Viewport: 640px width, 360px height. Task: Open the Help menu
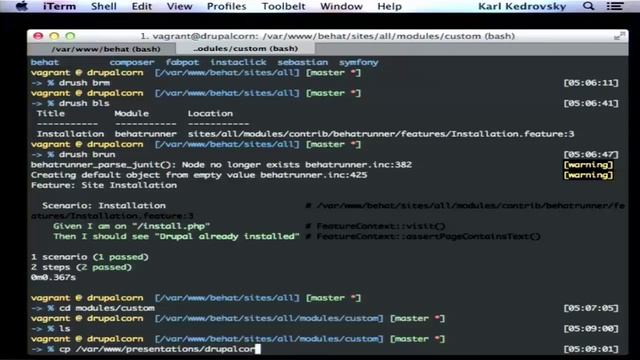[x=389, y=7]
